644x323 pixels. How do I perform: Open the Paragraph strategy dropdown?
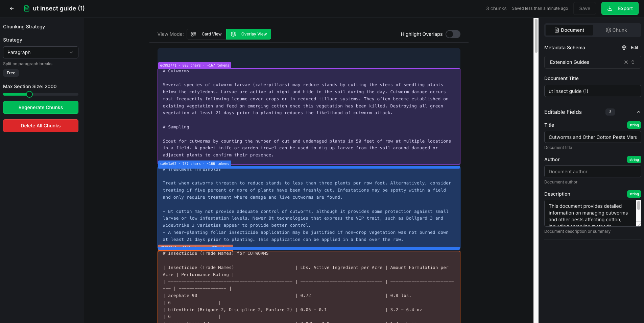(x=40, y=52)
